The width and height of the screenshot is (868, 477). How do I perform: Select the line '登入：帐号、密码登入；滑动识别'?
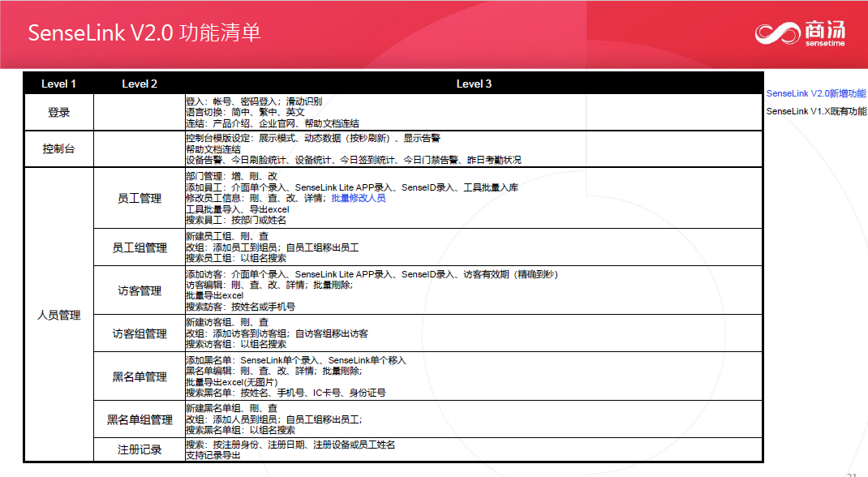254,101
